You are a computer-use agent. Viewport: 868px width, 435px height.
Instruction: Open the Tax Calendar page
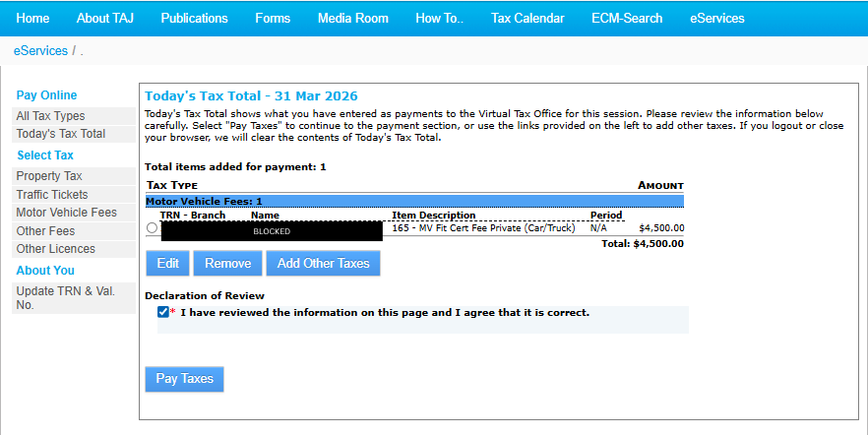click(x=527, y=18)
